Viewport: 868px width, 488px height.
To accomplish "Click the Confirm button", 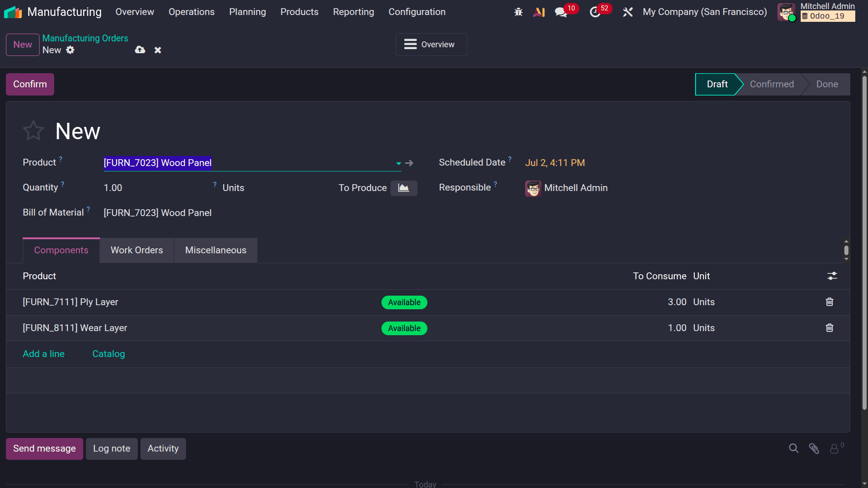I will [x=30, y=84].
